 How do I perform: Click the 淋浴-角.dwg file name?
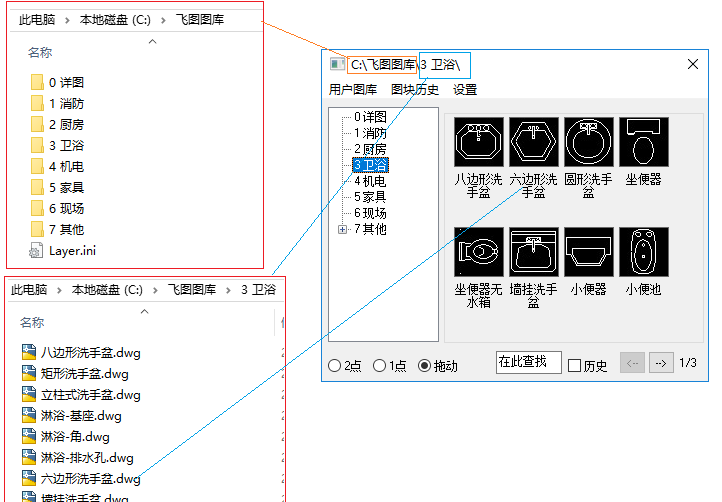click(75, 437)
